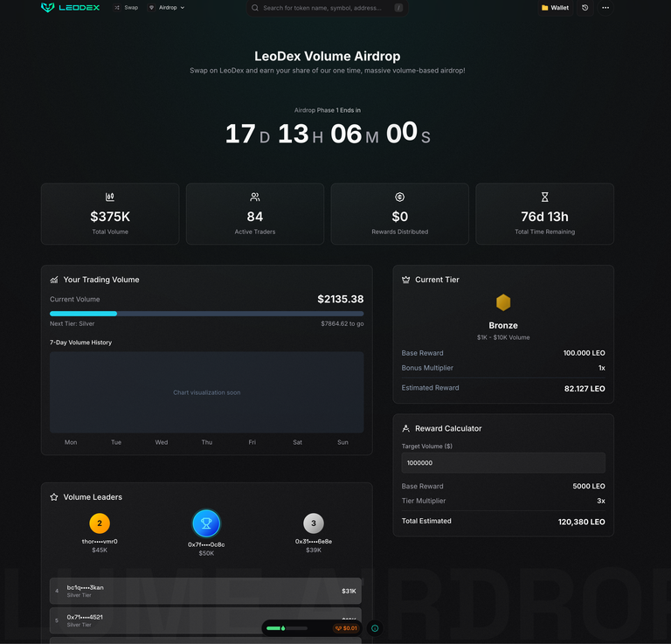Screen dimensions: 671x644
Task: Click the $2135.38 current volume value
Action: (x=340, y=299)
